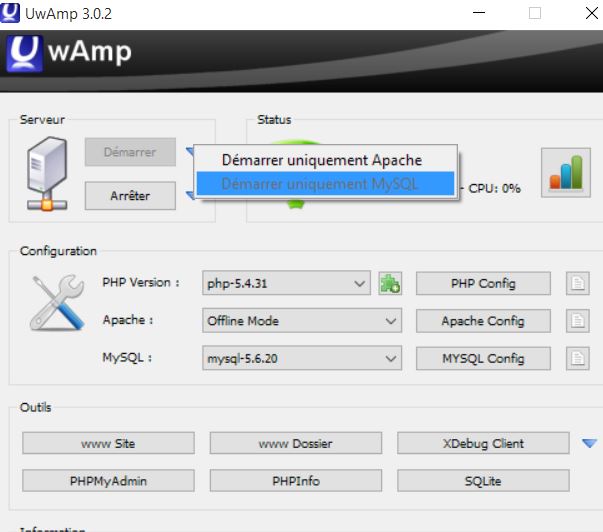
Task: Click the wrench and screwdriver configuration icon
Action: coord(57,302)
